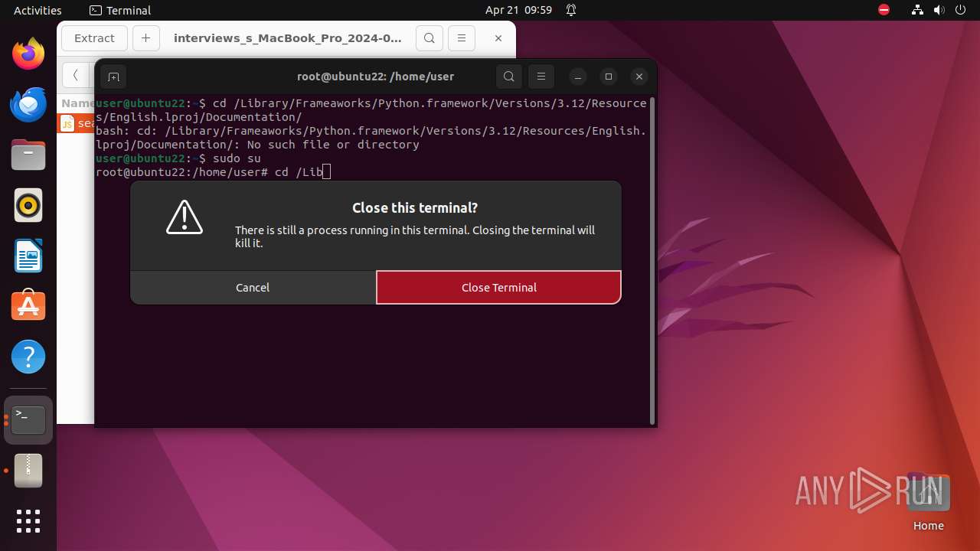Click the add files plus button
This screenshot has width=980, height=551.
[145, 38]
